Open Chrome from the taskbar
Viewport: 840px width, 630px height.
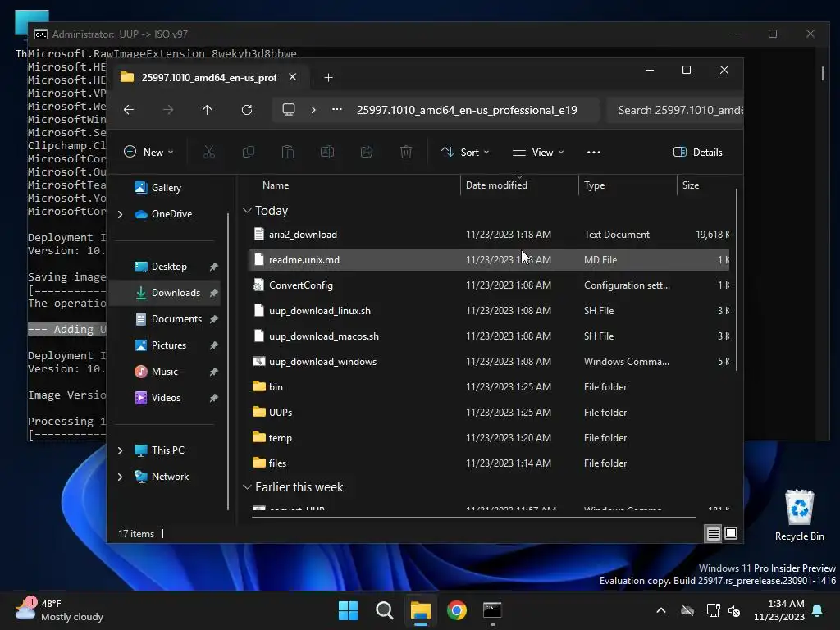tap(457, 610)
